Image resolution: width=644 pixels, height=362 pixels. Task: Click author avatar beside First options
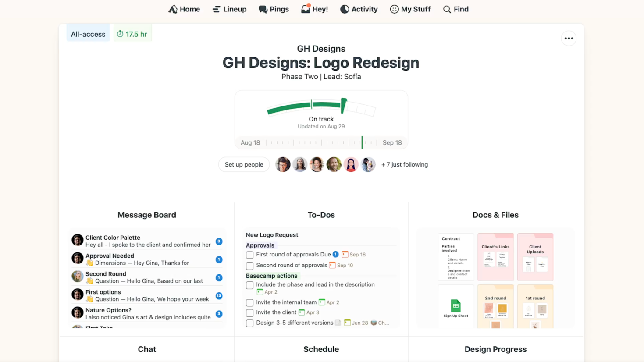click(78, 295)
